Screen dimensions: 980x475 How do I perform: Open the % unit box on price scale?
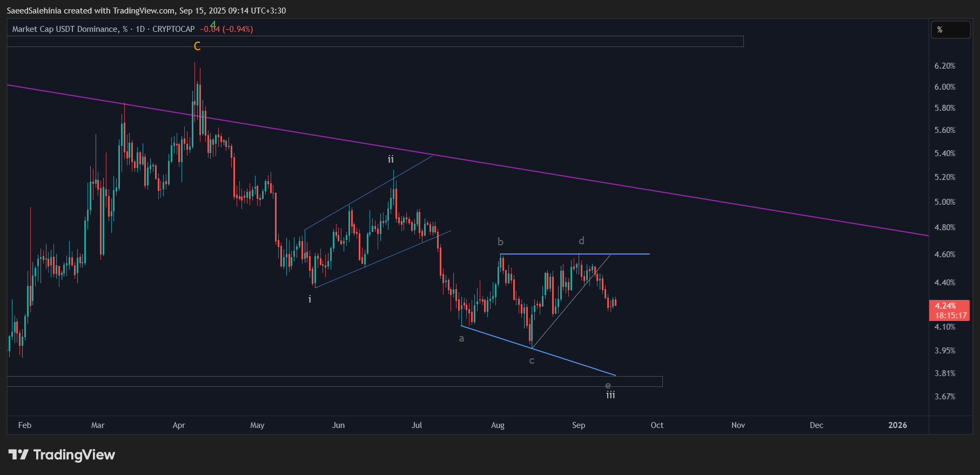click(950, 30)
